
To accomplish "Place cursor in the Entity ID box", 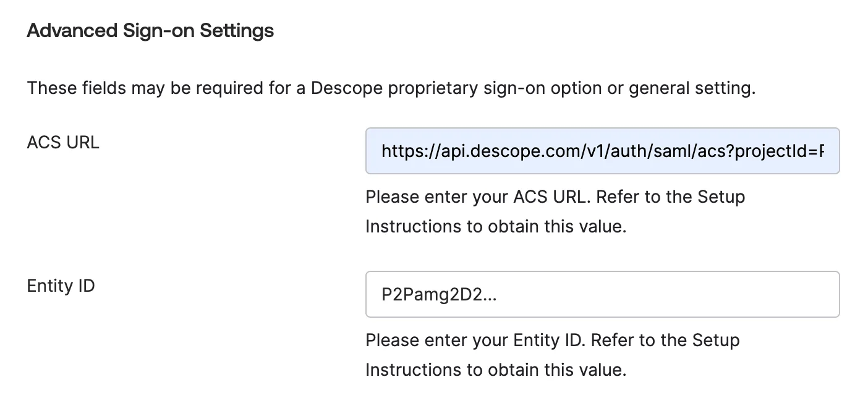I will click(x=603, y=294).
